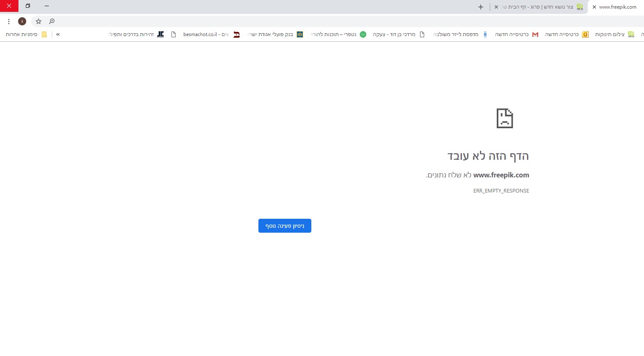Open the נטפרי bookmark with green check icon
The width and height of the screenshot is (644, 356).
pos(338,34)
